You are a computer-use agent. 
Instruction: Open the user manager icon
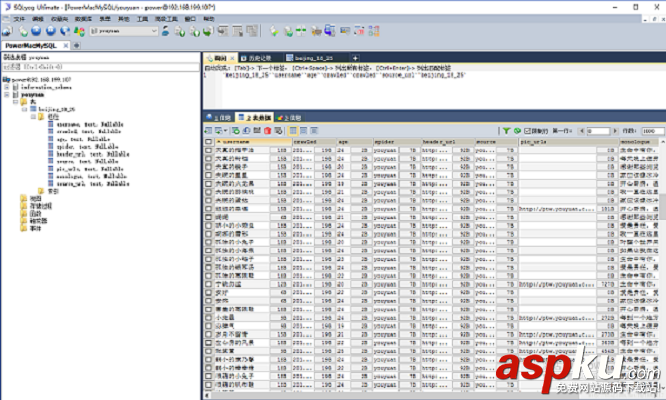165,31
